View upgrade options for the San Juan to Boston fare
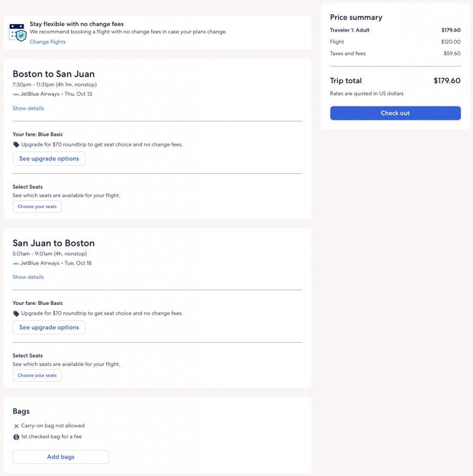This screenshot has width=473, height=476. tap(49, 327)
